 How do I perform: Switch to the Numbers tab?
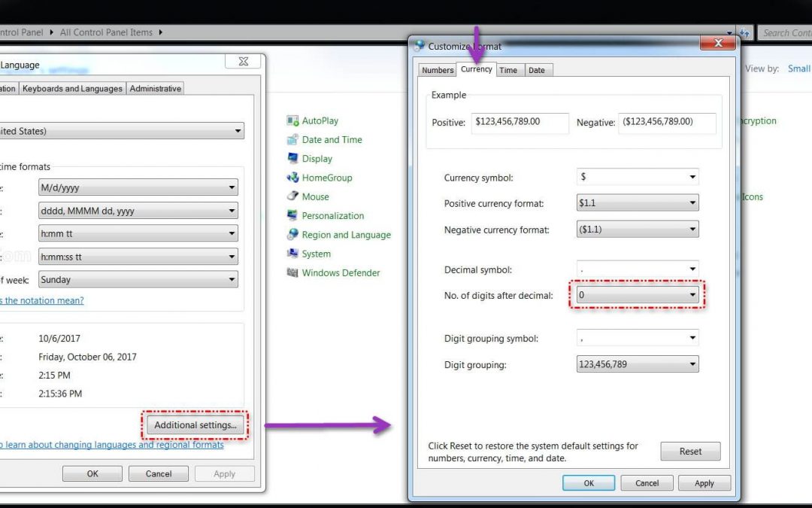tap(437, 70)
